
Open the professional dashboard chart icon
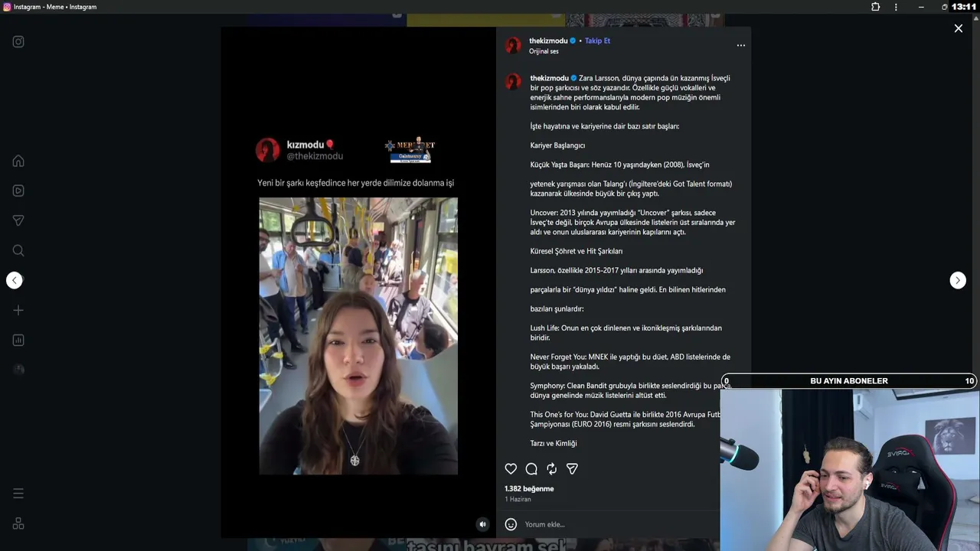click(x=18, y=340)
